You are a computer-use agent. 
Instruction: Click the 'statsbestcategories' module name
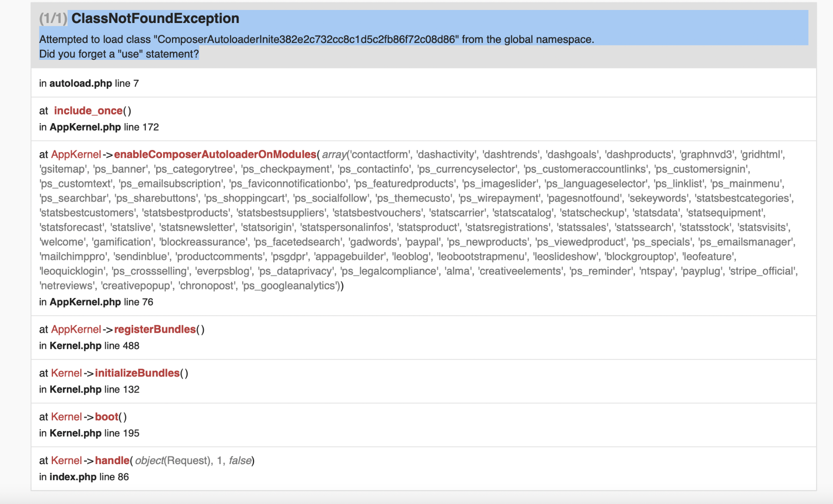click(743, 198)
